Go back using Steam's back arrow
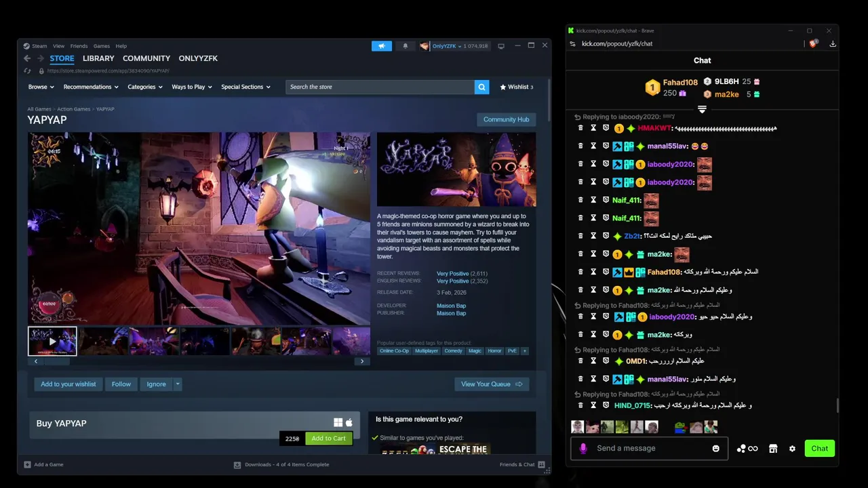This screenshot has width=868, height=488. [27, 59]
